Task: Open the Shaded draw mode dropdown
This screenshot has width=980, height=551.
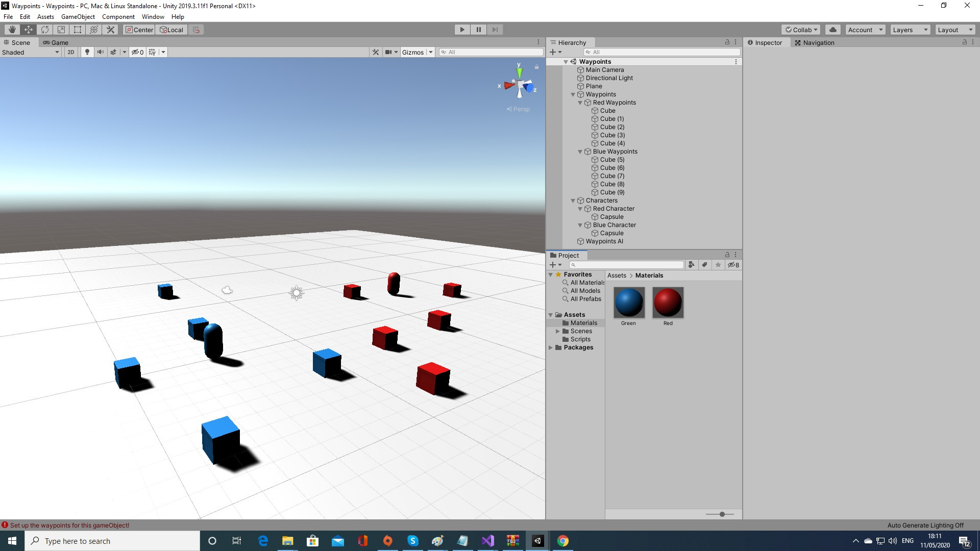Action: point(31,52)
